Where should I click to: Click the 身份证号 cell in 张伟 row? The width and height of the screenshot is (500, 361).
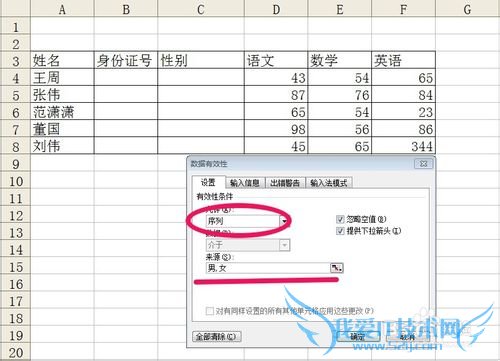click(126, 94)
